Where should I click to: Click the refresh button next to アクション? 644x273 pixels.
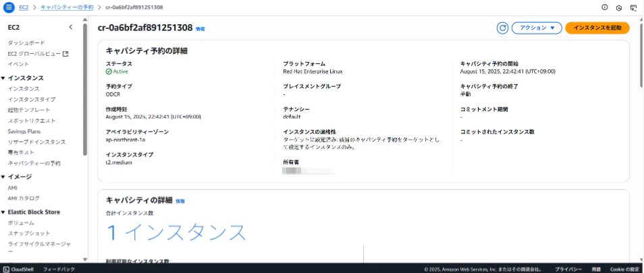502,28
